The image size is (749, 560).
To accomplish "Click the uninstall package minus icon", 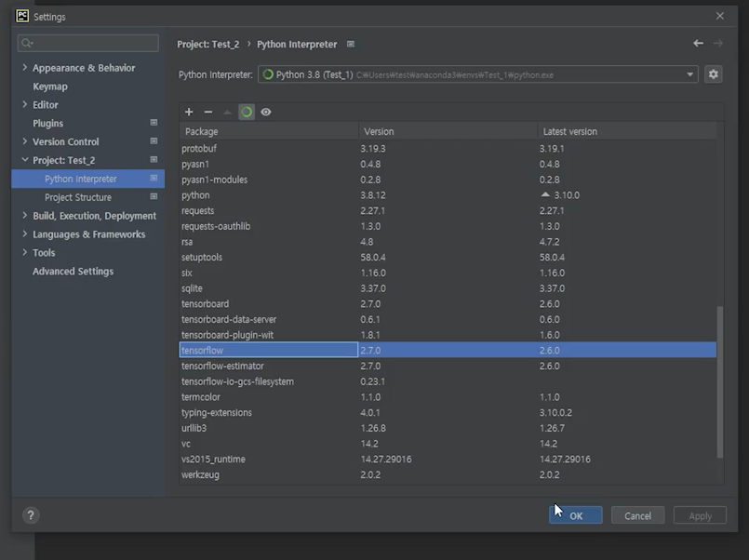I will tap(207, 112).
